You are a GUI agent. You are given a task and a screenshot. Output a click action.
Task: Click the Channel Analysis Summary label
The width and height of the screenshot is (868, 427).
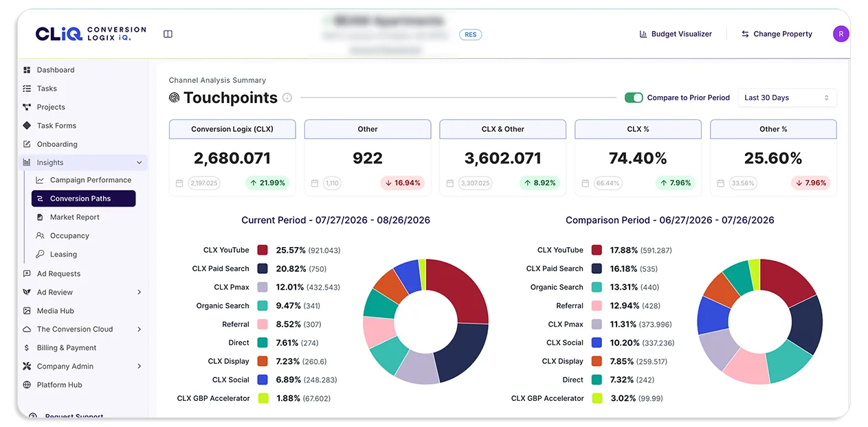(217, 80)
